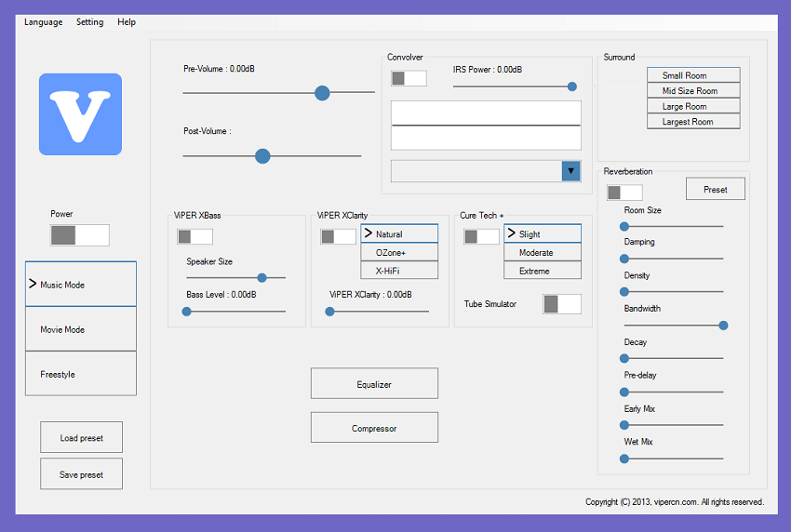The width and height of the screenshot is (791, 532).
Task: Switch to Freestyle mode
Action: [81, 374]
